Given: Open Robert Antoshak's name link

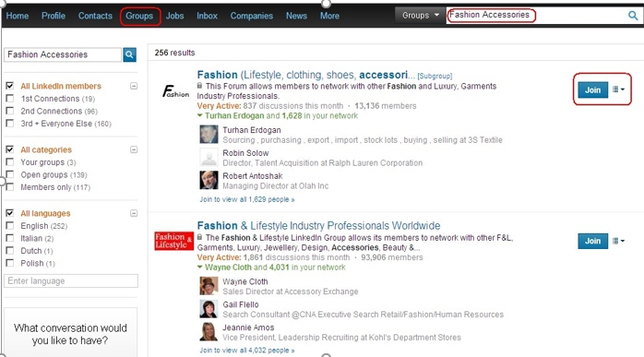Looking at the screenshot, I should coord(253,176).
